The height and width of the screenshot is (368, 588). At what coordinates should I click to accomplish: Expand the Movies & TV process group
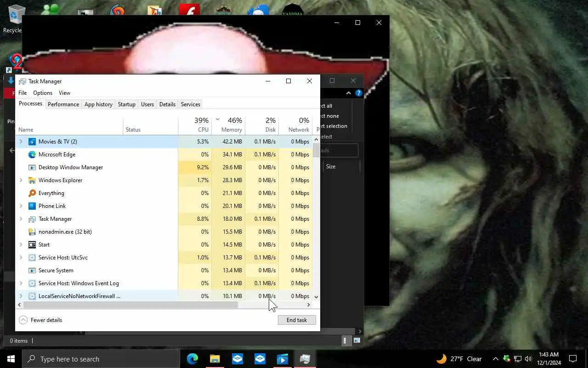tap(21, 142)
